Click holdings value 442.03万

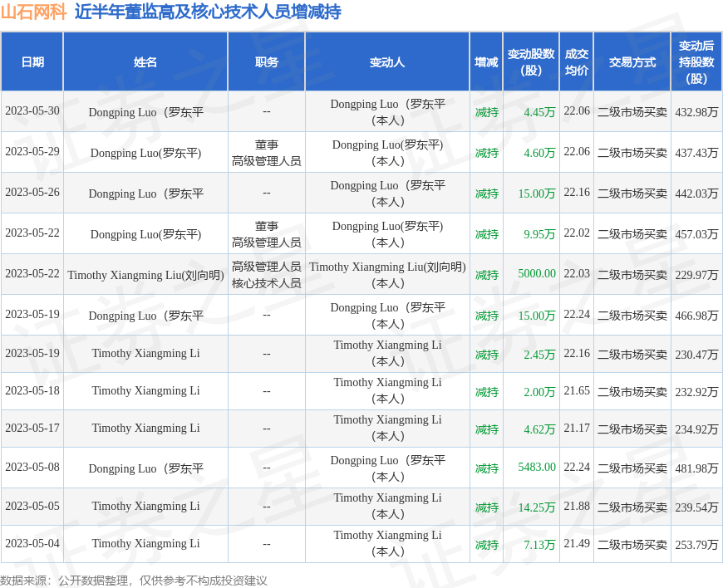coord(696,194)
